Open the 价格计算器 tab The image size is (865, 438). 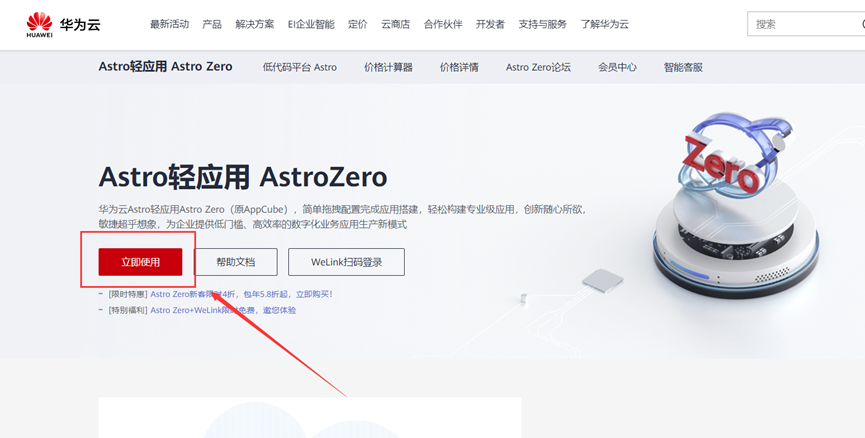click(x=388, y=67)
